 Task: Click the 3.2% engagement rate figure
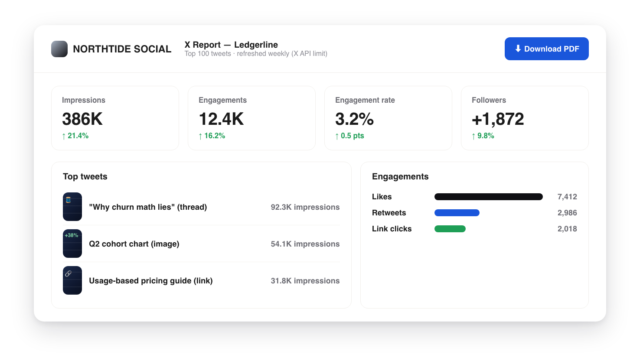point(354,119)
